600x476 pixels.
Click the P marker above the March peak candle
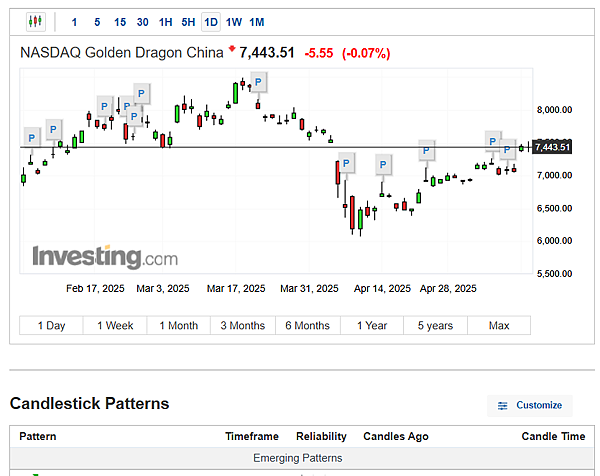click(259, 81)
